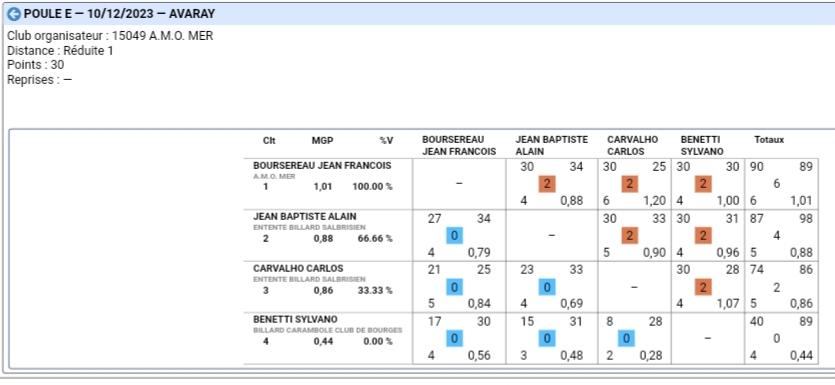The width and height of the screenshot is (835, 385).
Task: Click Jean Baptiste's blue 0 badge versus Boursereau
Action: point(454,236)
